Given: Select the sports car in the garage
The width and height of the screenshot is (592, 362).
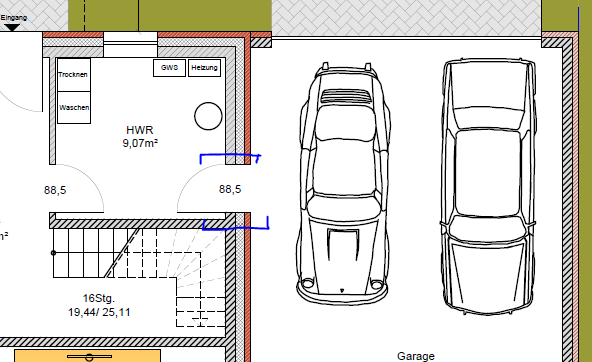Looking at the screenshot, I should coord(343,183).
